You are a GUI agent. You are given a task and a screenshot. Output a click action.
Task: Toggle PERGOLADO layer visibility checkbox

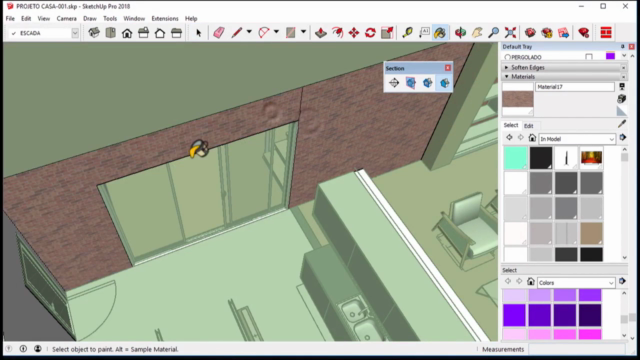[589, 57]
